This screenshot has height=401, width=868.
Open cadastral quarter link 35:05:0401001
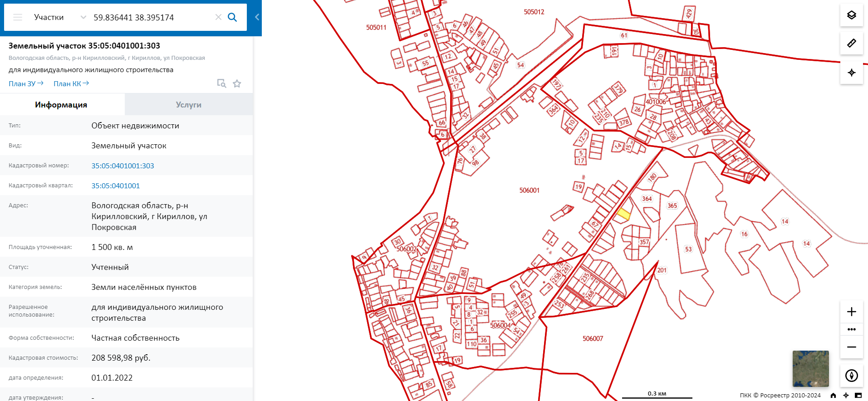115,186
